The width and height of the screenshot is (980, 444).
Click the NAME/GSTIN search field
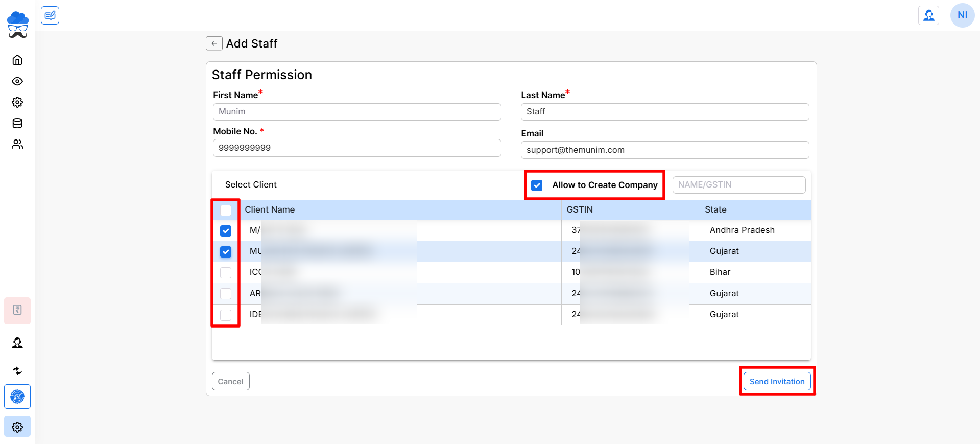738,185
